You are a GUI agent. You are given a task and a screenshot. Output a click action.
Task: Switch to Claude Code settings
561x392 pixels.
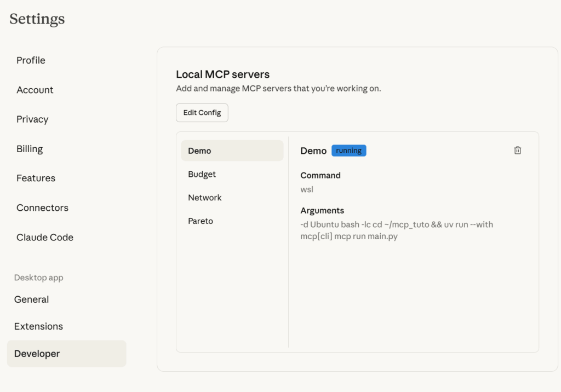click(x=45, y=237)
